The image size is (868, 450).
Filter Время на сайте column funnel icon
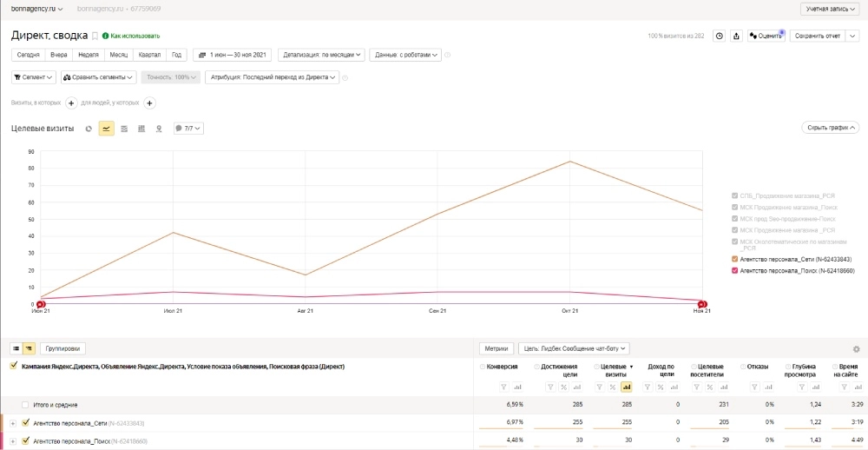(x=844, y=387)
